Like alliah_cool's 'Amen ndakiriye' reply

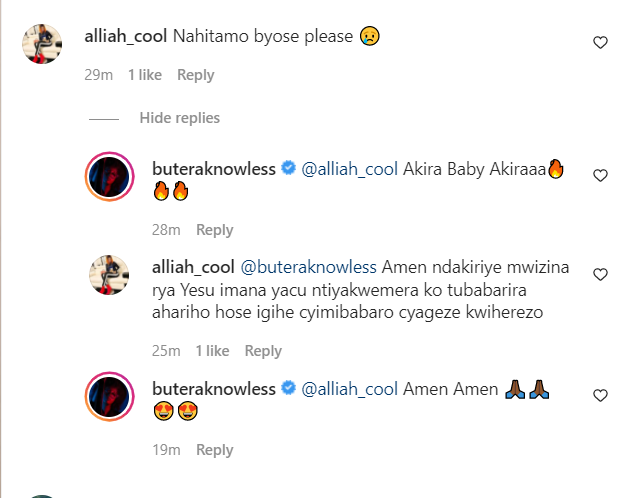pos(600,274)
